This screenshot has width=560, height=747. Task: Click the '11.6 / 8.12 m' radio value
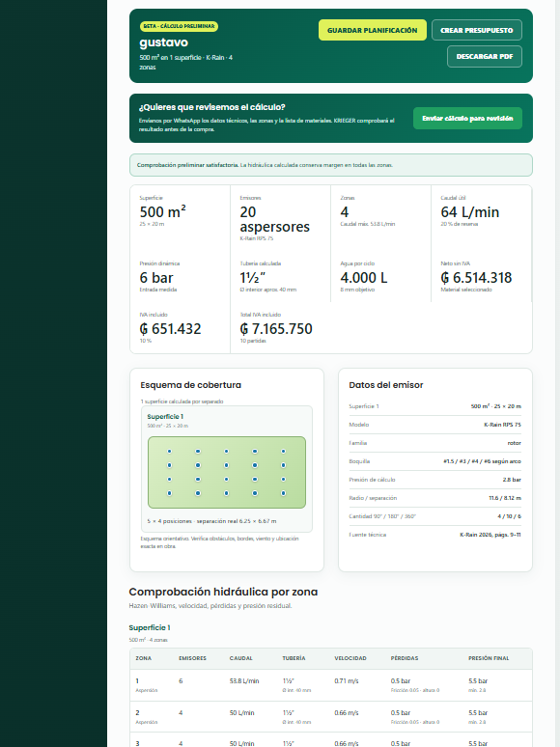[505, 498]
